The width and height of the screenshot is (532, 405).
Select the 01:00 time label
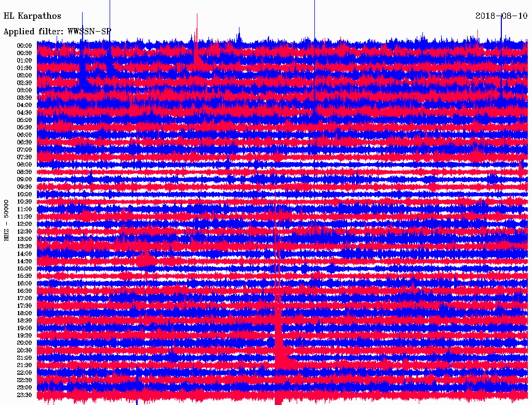pos(24,61)
